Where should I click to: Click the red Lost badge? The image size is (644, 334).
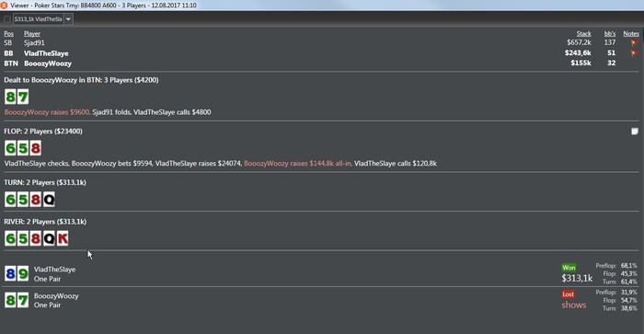[568, 294]
